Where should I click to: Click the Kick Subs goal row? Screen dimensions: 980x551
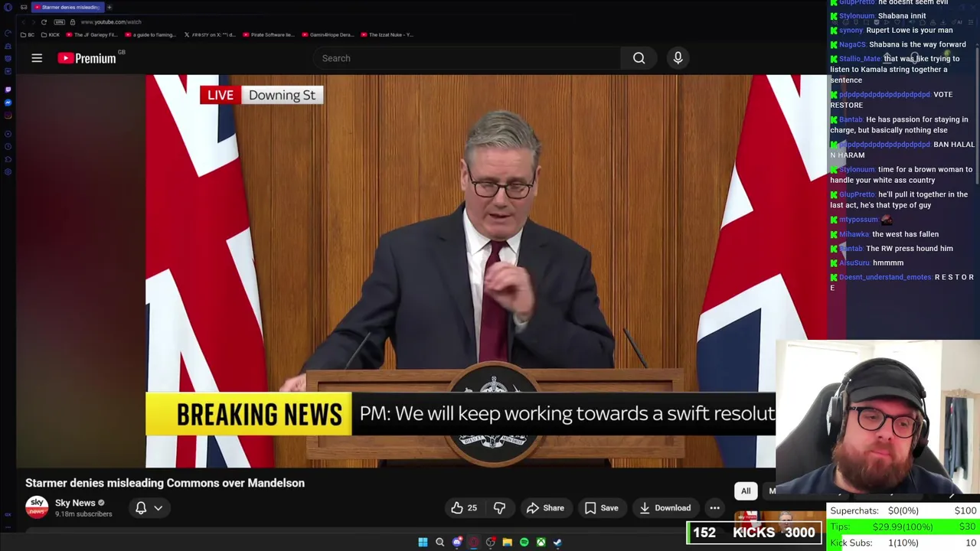coord(903,543)
